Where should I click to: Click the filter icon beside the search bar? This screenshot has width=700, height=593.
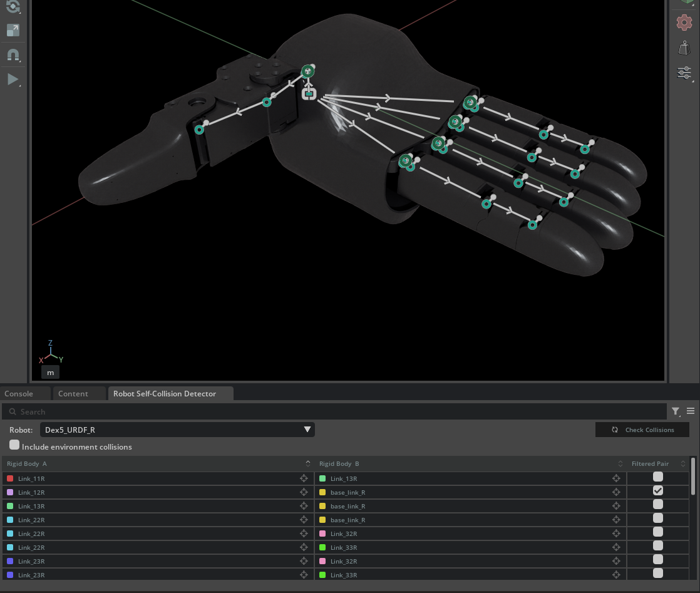point(676,411)
